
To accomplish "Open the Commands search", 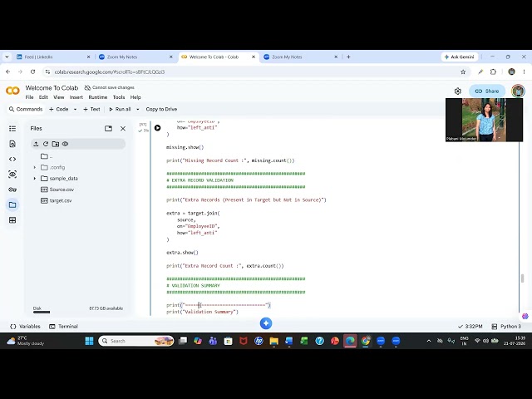I will (x=26, y=109).
